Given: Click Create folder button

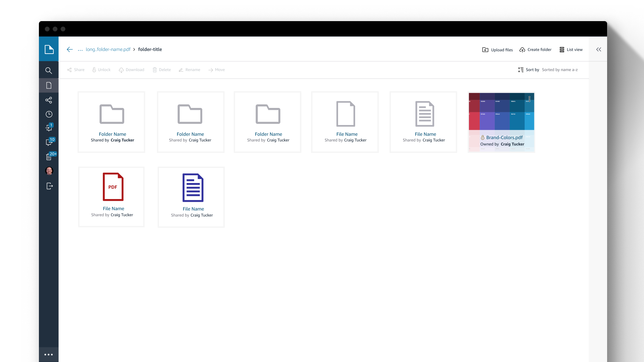Looking at the screenshot, I should click(x=535, y=50).
